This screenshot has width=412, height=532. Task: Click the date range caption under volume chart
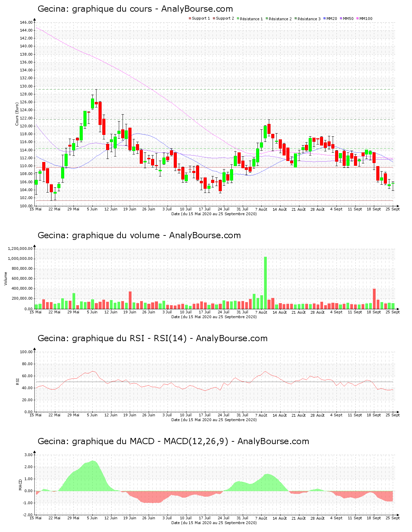click(x=214, y=317)
